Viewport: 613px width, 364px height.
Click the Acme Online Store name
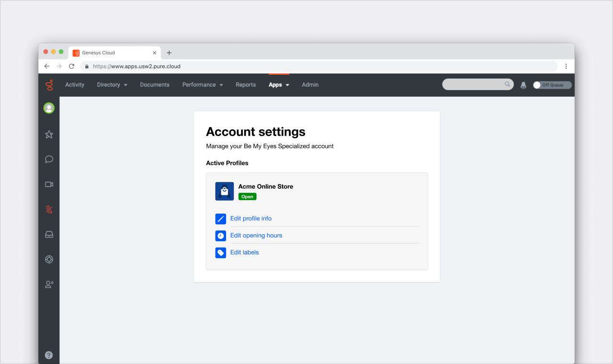pyautogui.click(x=266, y=186)
